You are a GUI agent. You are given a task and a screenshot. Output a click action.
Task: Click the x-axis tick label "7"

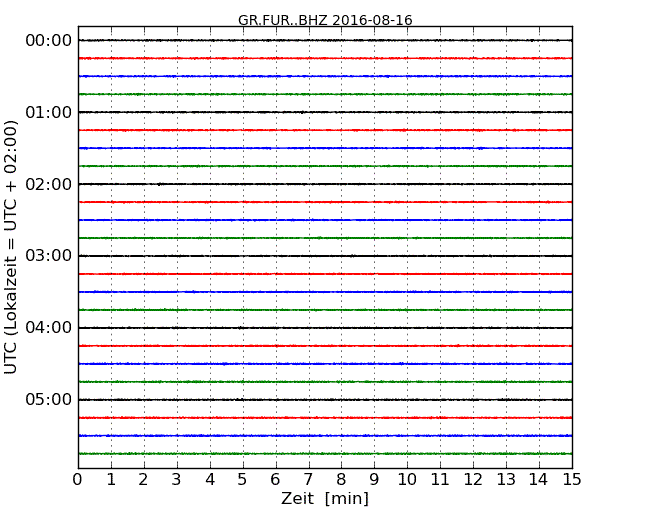[x=308, y=480]
